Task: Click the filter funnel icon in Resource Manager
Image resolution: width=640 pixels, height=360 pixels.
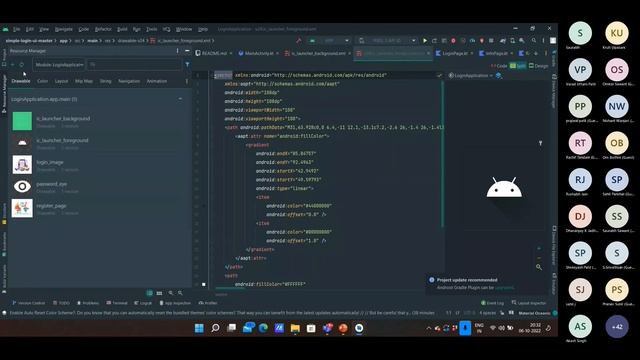Action: [187, 64]
